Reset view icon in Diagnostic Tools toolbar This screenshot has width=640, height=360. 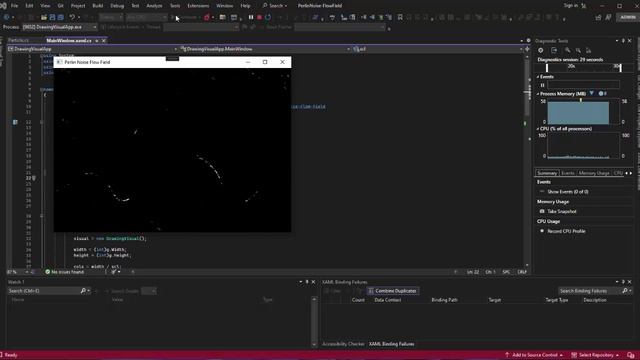point(589,50)
